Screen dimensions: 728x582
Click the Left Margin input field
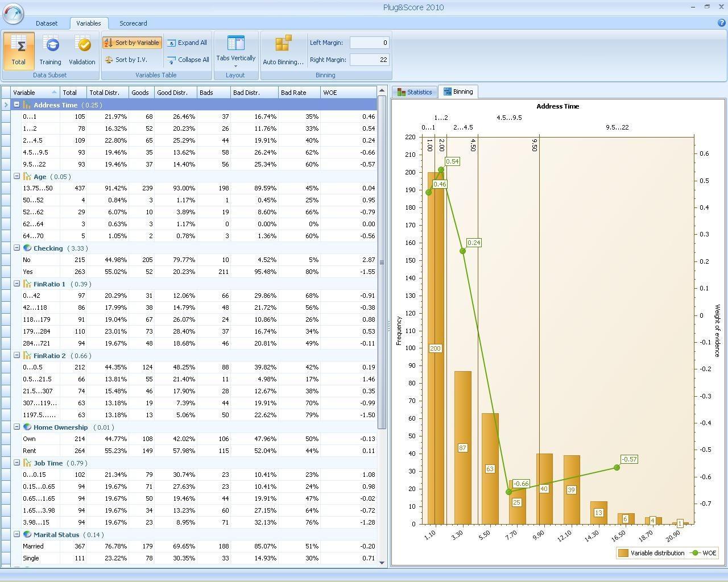(x=369, y=43)
